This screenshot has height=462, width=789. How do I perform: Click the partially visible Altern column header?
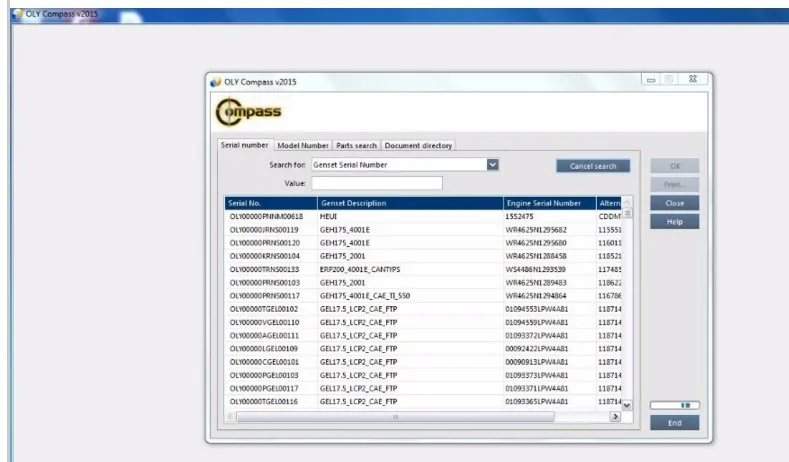coord(609,203)
